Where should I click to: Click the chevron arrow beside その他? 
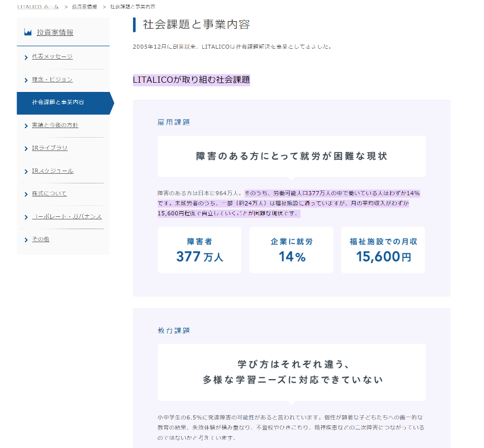pyautogui.click(x=26, y=240)
